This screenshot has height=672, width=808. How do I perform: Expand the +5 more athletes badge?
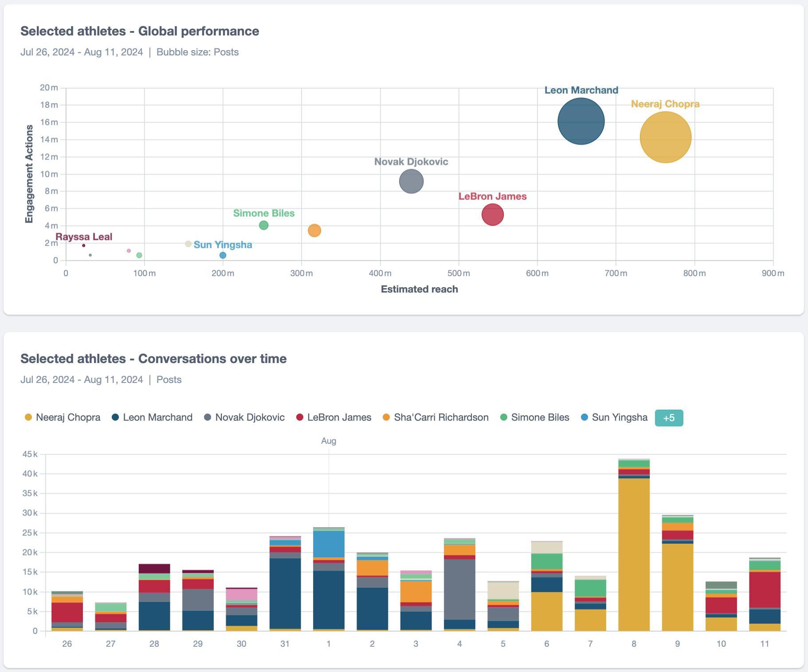[669, 418]
